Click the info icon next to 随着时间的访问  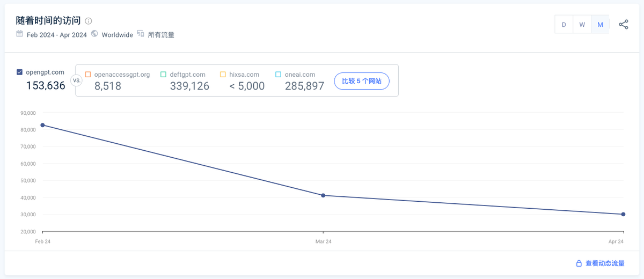(x=89, y=21)
